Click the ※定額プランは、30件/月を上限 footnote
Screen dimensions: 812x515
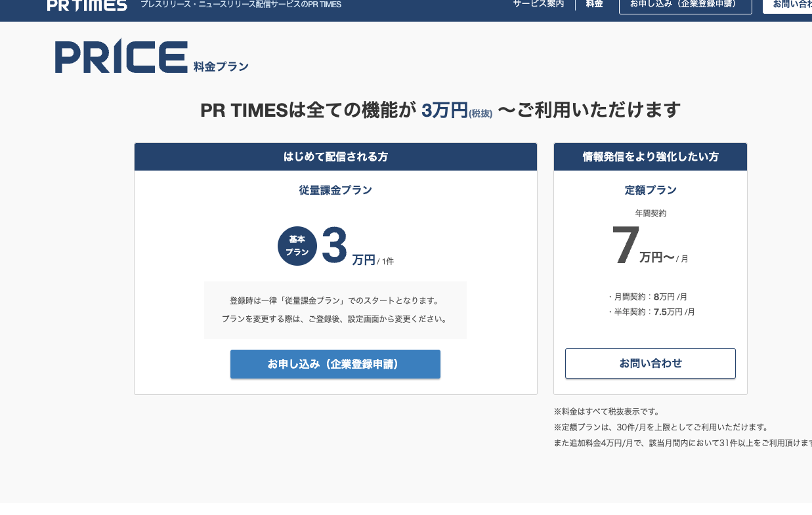point(661,427)
